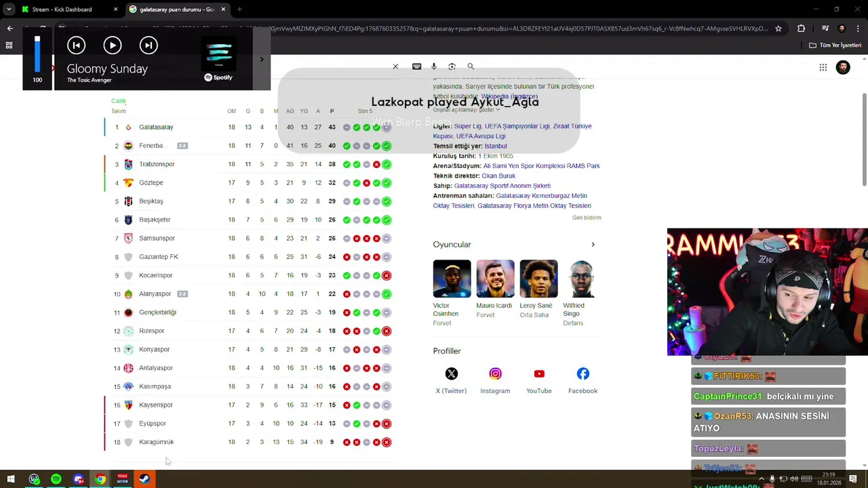The height and width of the screenshot is (488, 868).
Task: Clear the Google search box
Action: (x=395, y=66)
